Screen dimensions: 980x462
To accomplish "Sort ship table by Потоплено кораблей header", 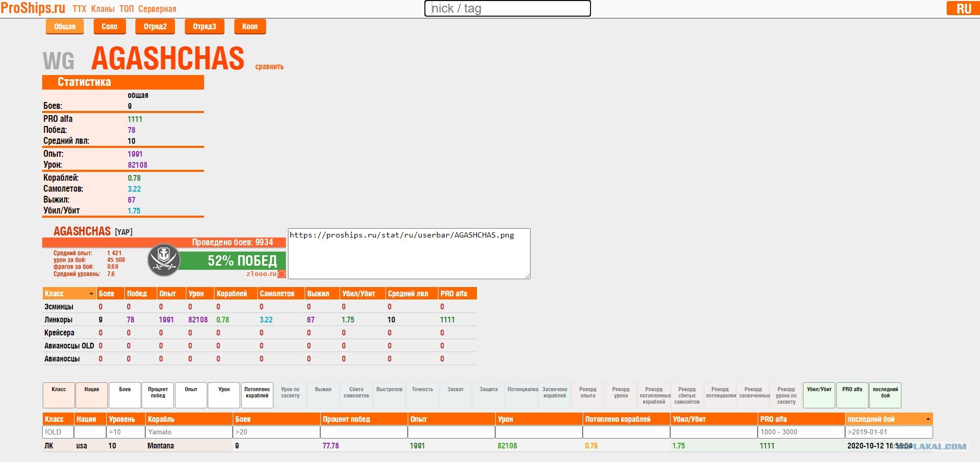I will (x=626, y=419).
